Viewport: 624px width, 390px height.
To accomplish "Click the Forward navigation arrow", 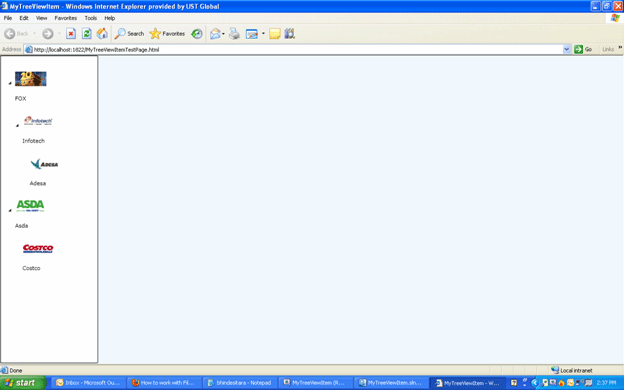I will 48,34.
